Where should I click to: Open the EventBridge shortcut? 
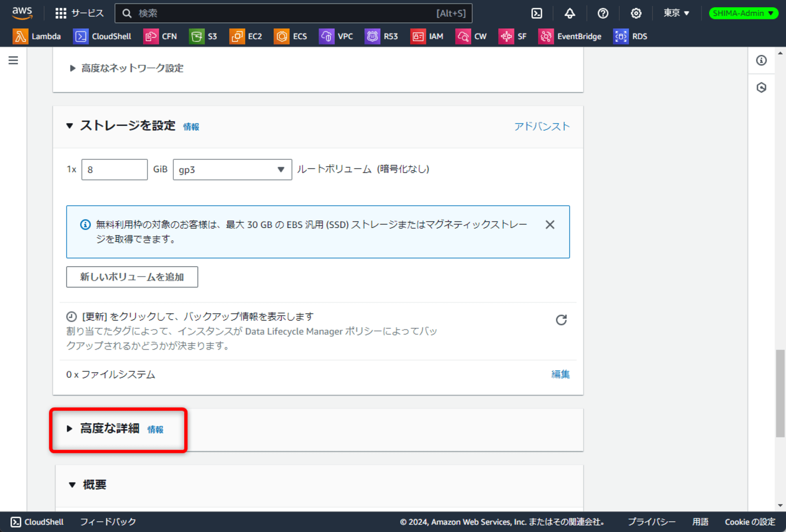pyautogui.click(x=570, y=37)
